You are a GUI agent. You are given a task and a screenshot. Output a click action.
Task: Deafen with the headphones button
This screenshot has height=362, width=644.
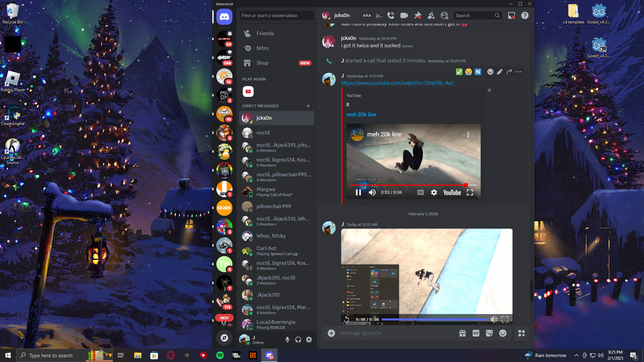298,340
